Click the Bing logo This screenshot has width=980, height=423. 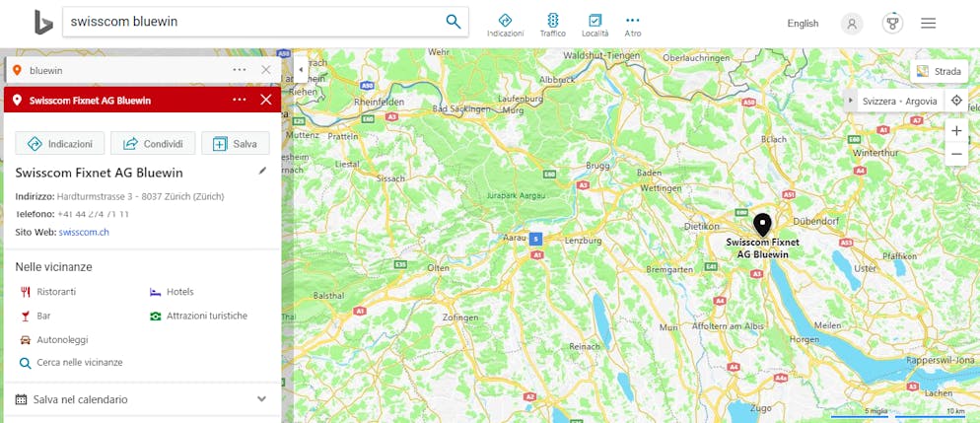pyautogui.click(x=43, y=22)
